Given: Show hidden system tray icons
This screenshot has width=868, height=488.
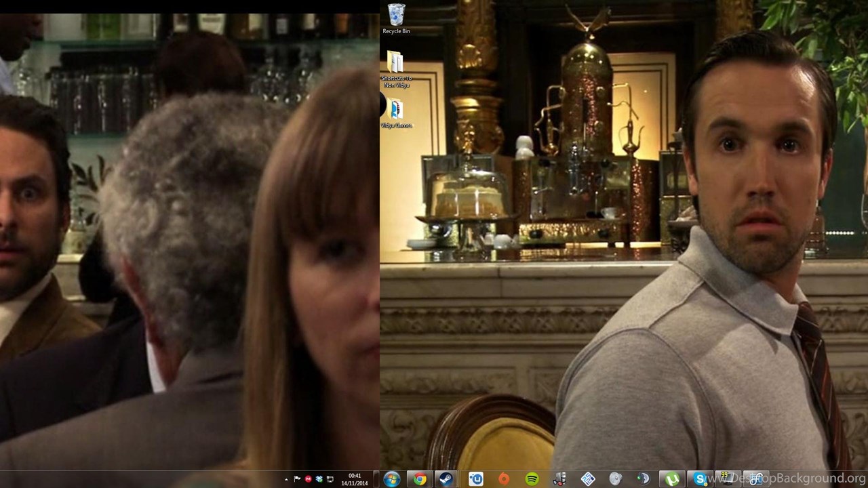Looking at the screenshot, I should click(x=286, y=479).
